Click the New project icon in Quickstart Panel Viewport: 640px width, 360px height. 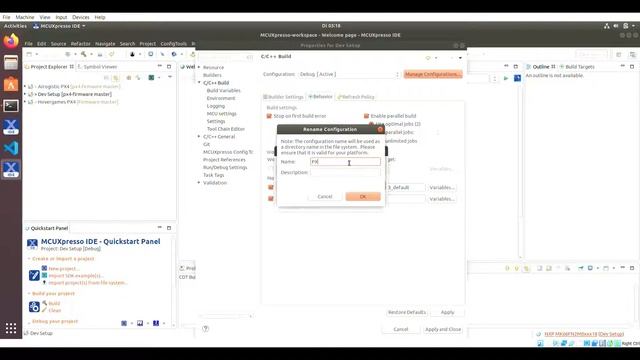[x=44, y=268]
